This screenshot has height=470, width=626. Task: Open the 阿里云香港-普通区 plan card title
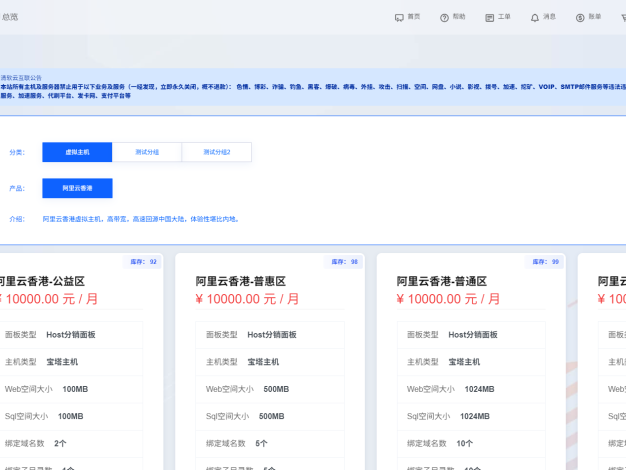coord(442,281)
